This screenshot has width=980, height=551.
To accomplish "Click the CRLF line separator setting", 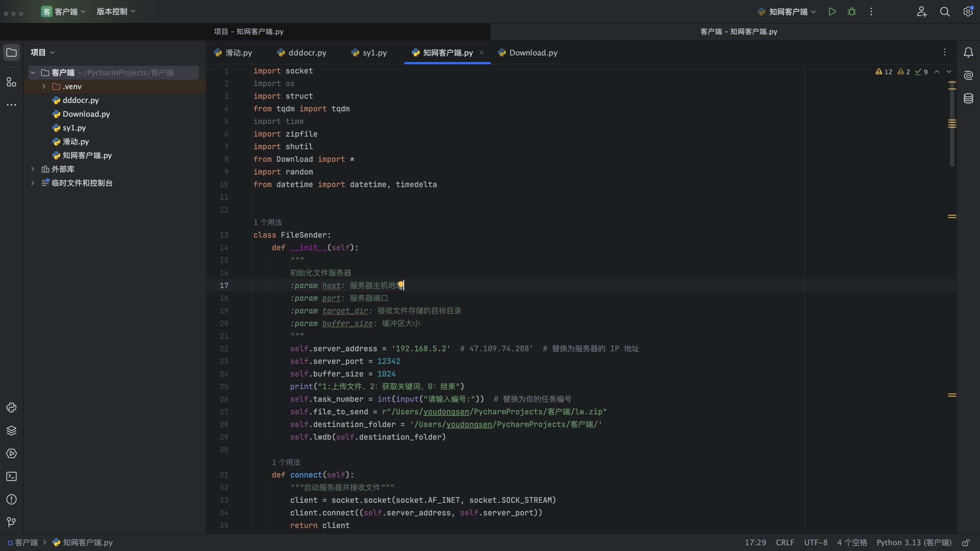I will pyautogui.click(x=785, y=543).
